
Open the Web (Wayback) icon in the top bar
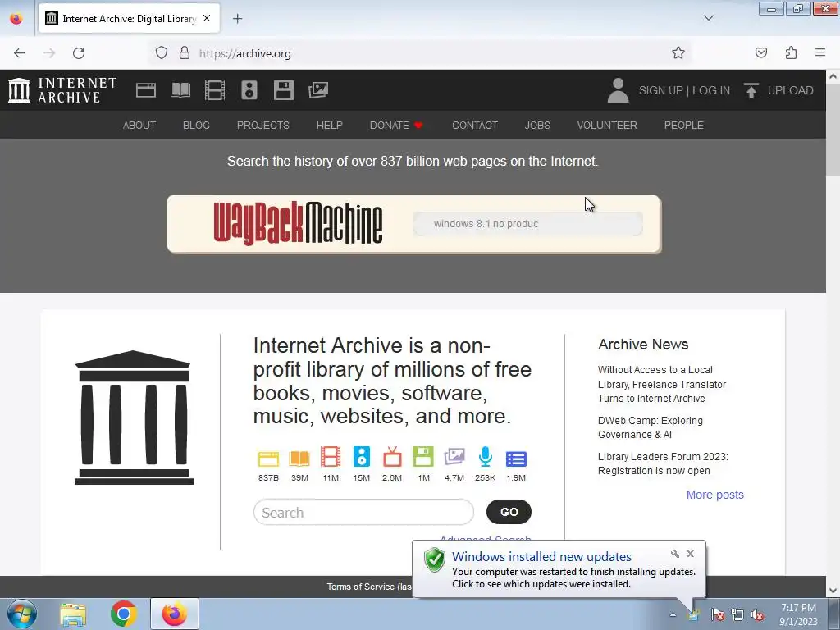146,90
